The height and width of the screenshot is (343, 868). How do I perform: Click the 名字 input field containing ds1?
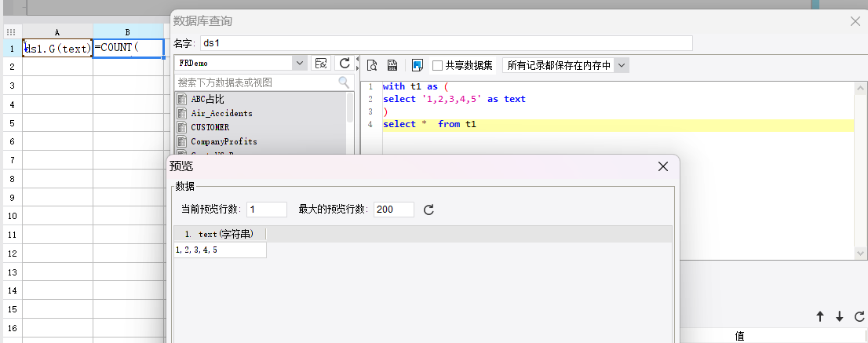447,43
